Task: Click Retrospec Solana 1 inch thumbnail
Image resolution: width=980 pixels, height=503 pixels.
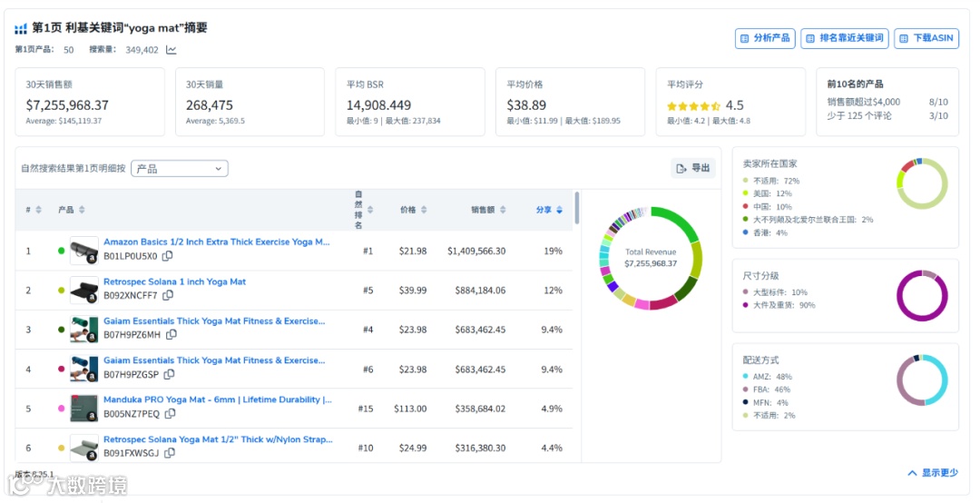Action: click(x=83, y=291)
